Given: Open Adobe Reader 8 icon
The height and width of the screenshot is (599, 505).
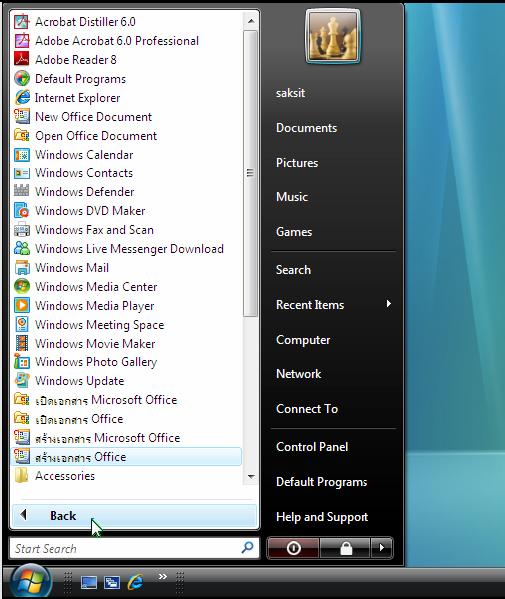Looking at the screenshot, I should point(22,59).
